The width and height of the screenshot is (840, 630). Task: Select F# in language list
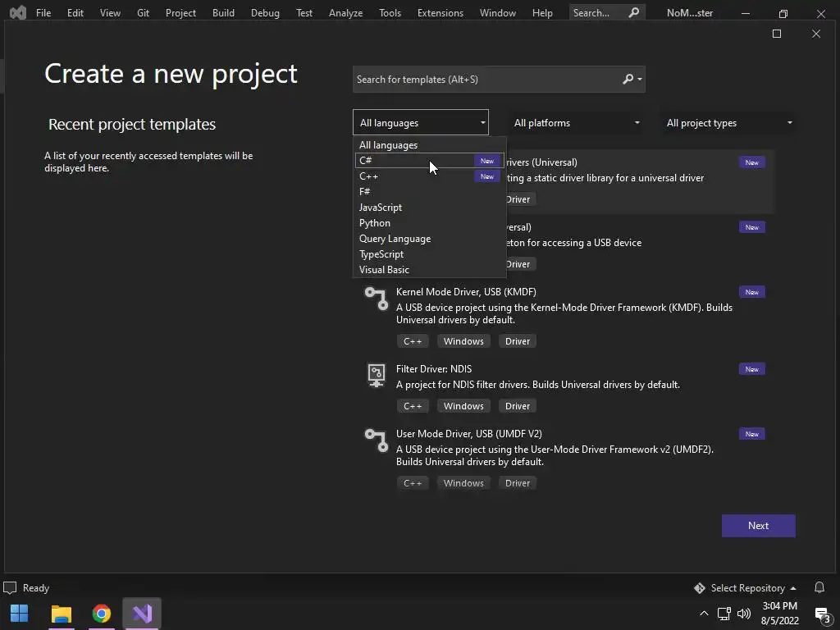pos(430,192)
